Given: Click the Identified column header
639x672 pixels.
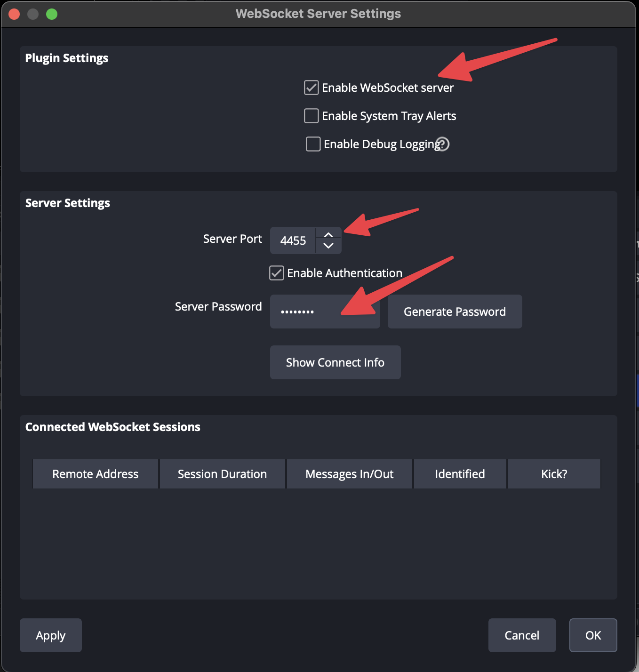Looking at the screenshot, I should 460,474.
